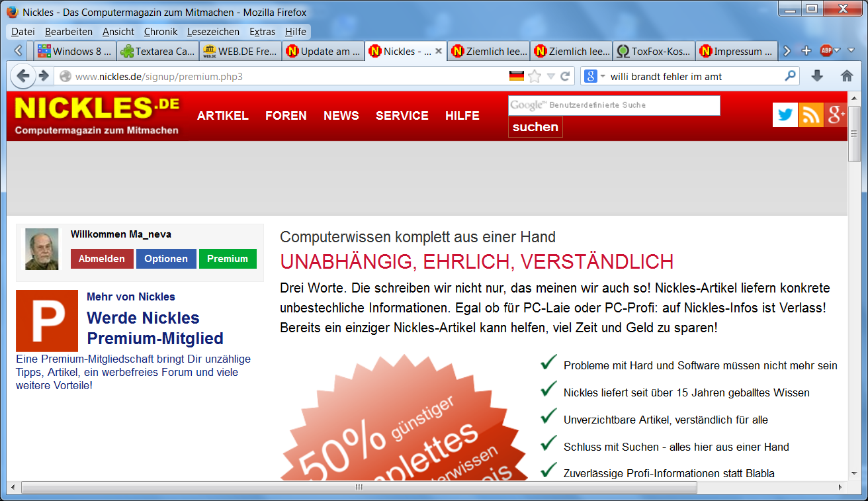This screenshot has height=501, width=868.
Task: Click the green Premium button
Action: [x=228, y=259]
